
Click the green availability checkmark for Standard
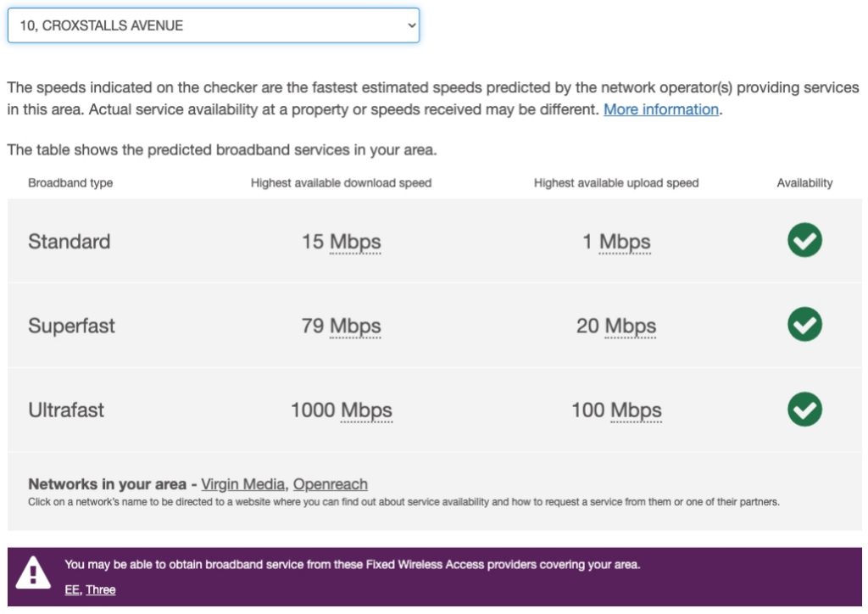[804, 242]
